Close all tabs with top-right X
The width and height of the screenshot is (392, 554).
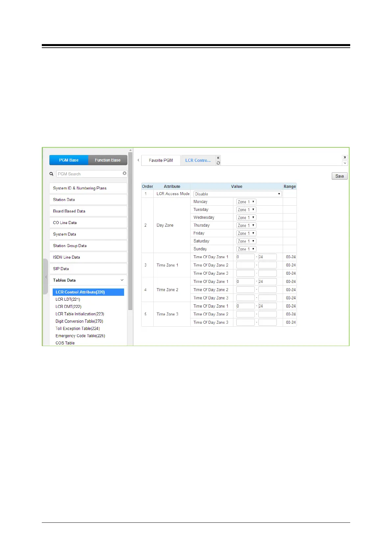point(345,157)
